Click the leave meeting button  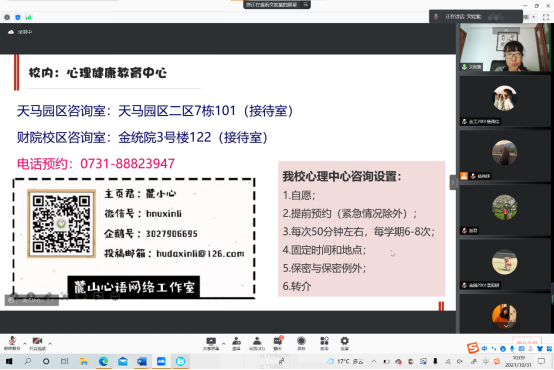[x=527, y=342]
